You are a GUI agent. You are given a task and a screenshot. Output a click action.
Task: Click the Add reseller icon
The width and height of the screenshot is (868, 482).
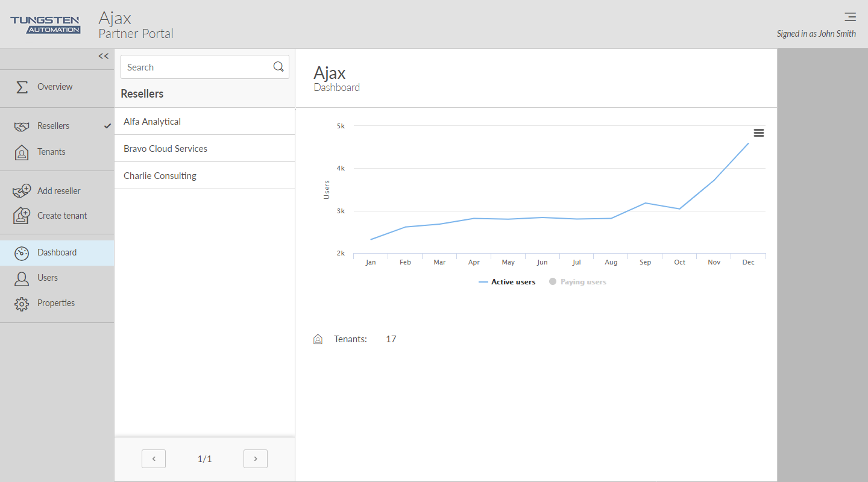pyautogui.click(x=22, y=191)
